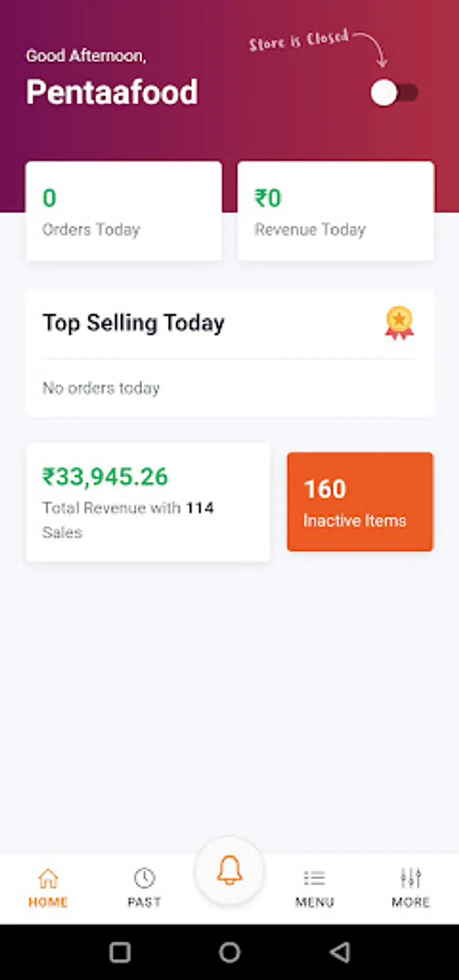Select the HOME tab label
Image resolution: width=459 pixels, height=980 pixels.
pyautogui.click(x=48, y=902)
